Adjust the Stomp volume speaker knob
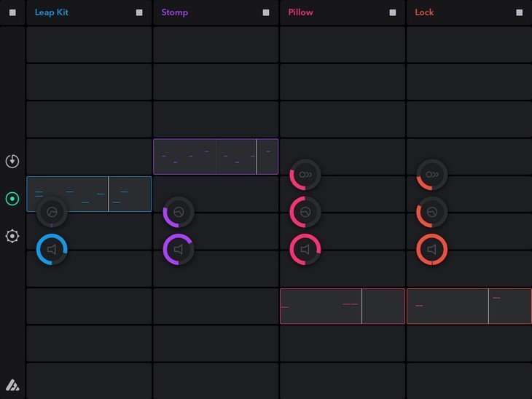Image resolution: width=532 pixels, height=399 pixels. point(179,250)
